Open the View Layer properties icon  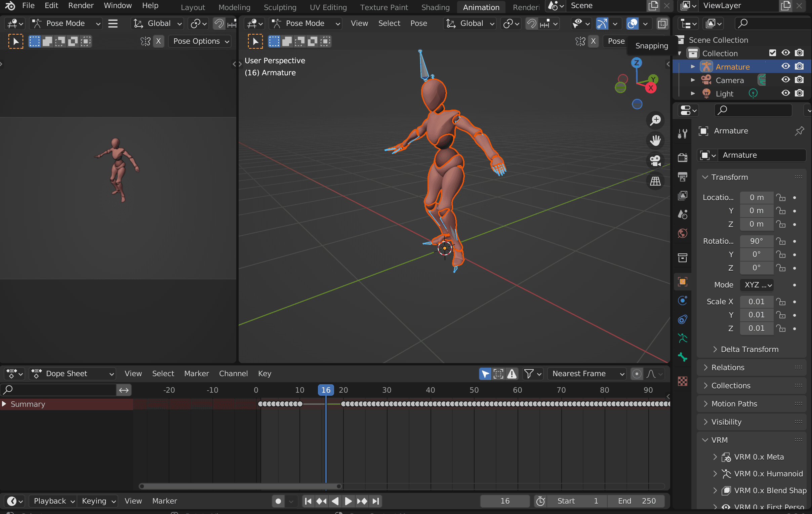click(x=683, y=196)
